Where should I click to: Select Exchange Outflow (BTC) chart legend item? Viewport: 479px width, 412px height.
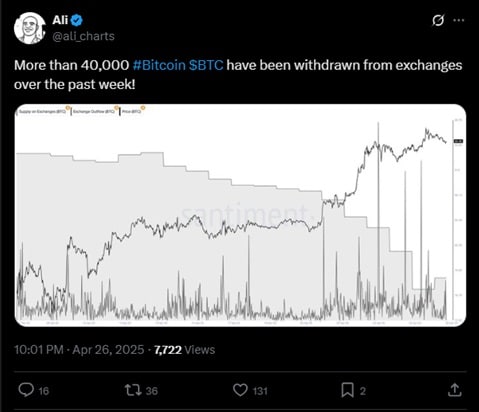(95, 111)
